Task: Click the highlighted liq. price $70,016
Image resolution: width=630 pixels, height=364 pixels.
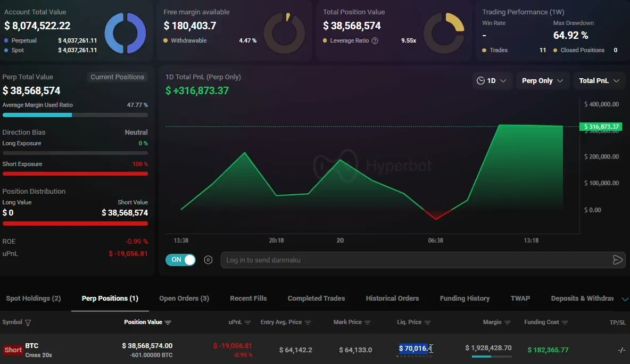Action: pos(416,349)
